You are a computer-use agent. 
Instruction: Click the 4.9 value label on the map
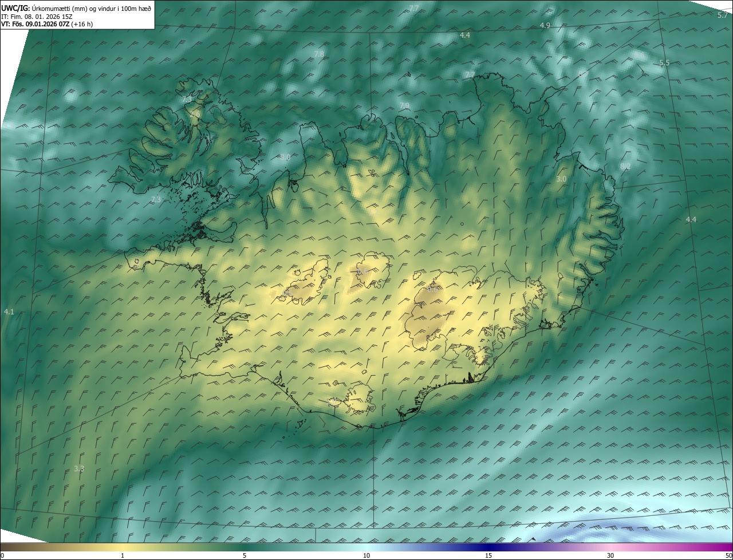(545, 26)
